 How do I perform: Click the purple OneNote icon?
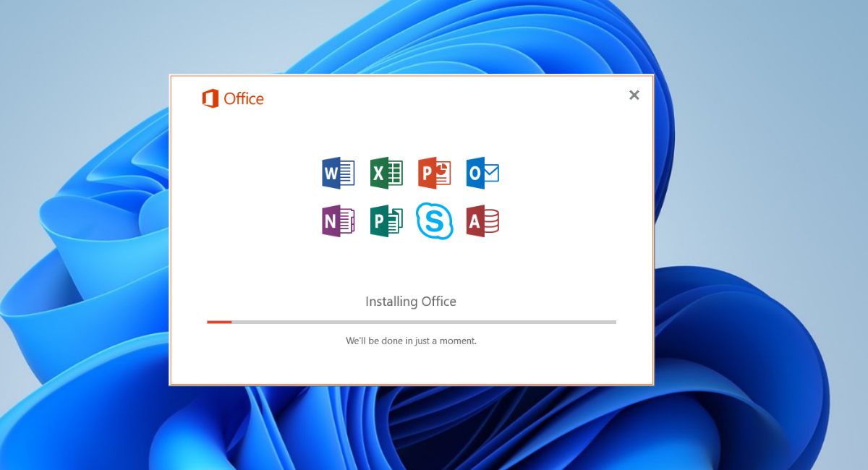[338, 221]
